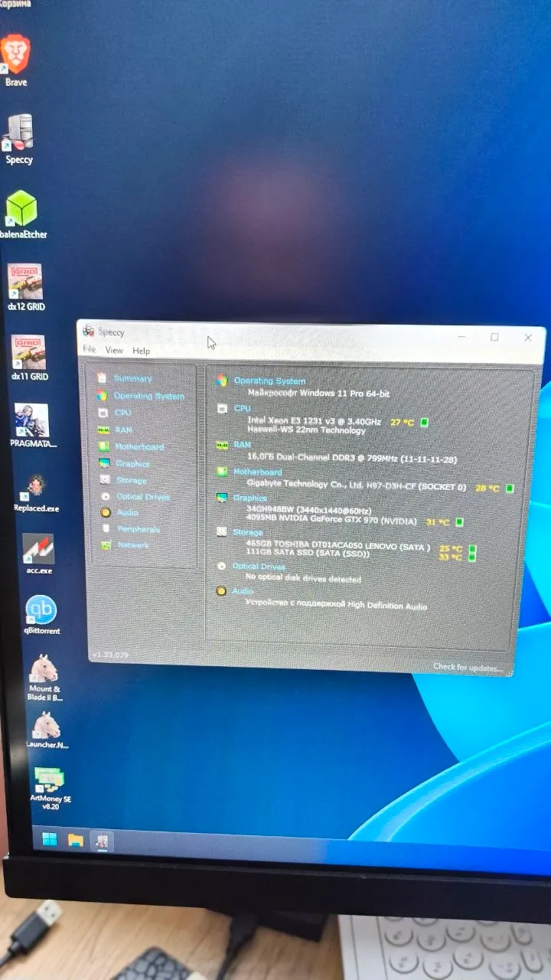Click the SSD 33 °C temperature reading
Screen dimensions: 551x980
click(450, 557)
